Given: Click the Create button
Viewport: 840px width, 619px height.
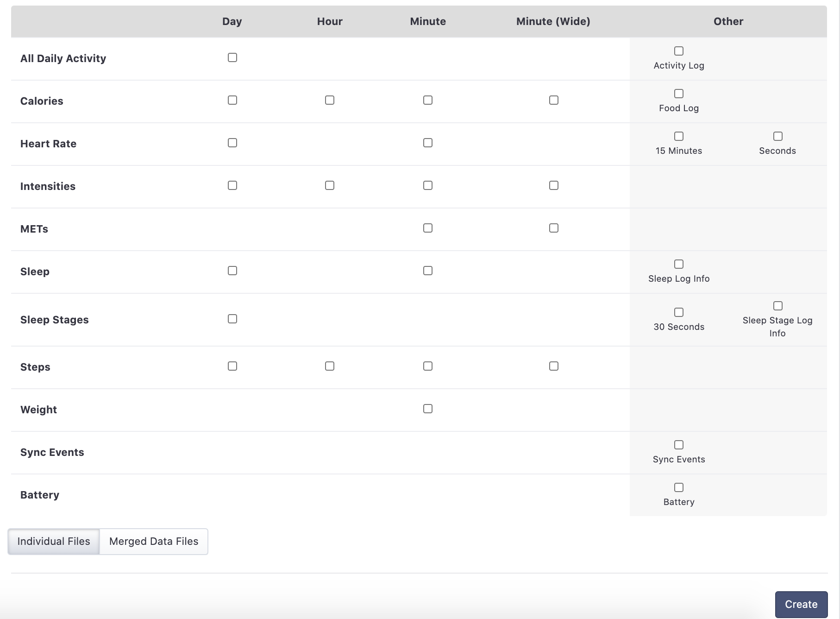Looking at the screenshot, I should (x=801, y=604).
